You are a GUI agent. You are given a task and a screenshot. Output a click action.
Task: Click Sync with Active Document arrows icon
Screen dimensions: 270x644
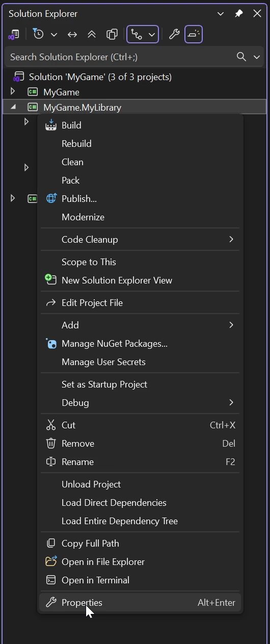coord(72,34)
